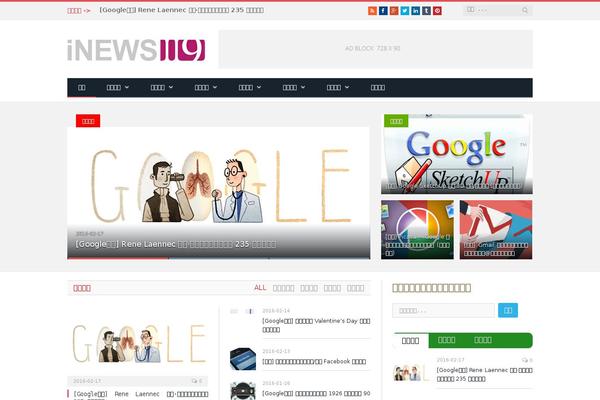Focus the sidebar search input field
This screenshot has width=600, height=400.
[x=444, y=310]
